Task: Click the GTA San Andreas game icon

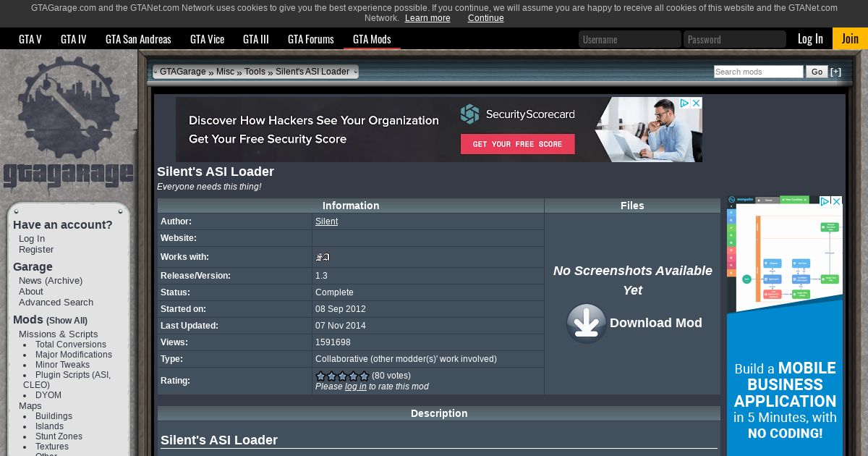Action: 323,257
